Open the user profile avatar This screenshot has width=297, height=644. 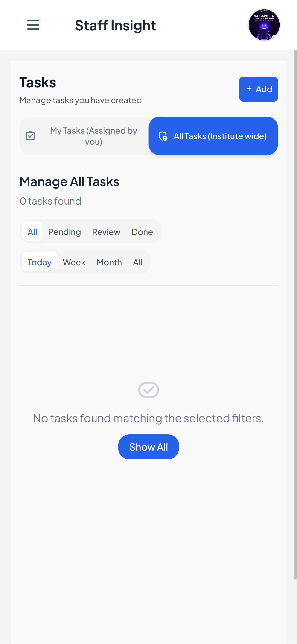[264, 25]
